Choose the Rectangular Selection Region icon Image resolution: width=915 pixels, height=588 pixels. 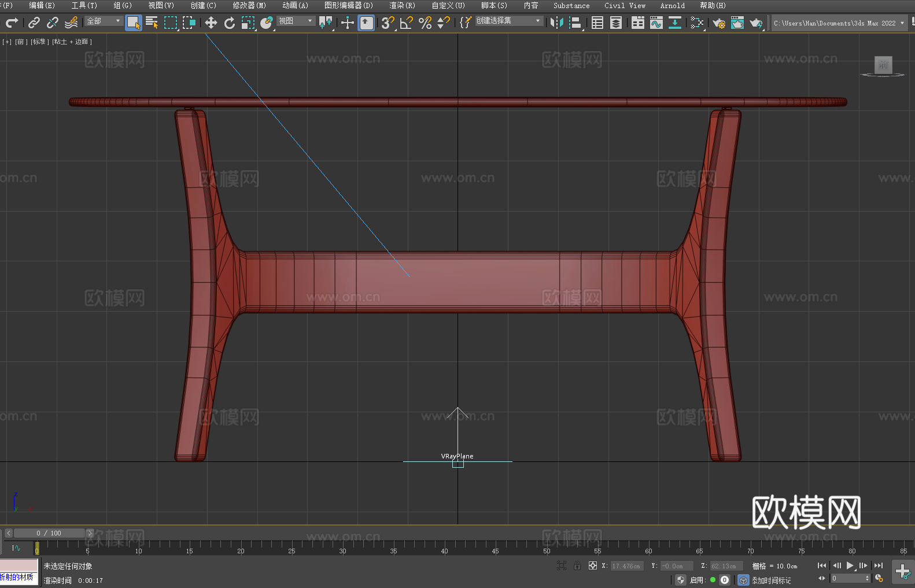171,23
